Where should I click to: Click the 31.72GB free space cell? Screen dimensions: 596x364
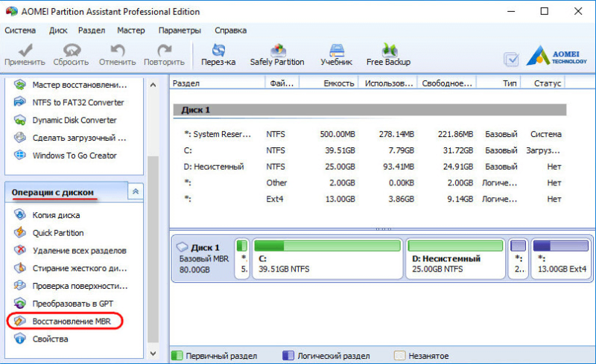point(458,150)
